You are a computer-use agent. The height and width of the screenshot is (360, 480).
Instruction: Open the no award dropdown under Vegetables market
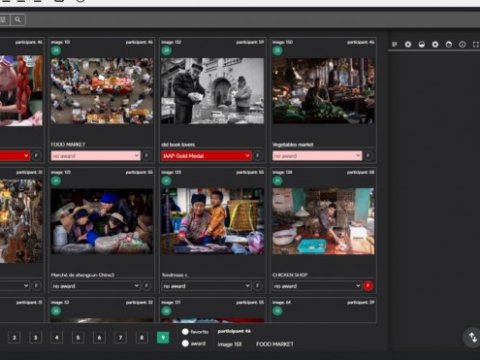pos(317,156)
